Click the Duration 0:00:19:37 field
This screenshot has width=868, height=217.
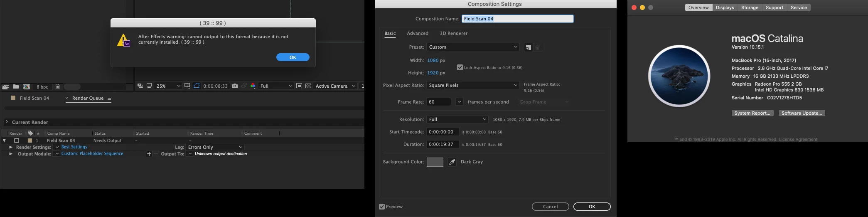[443, 144]
